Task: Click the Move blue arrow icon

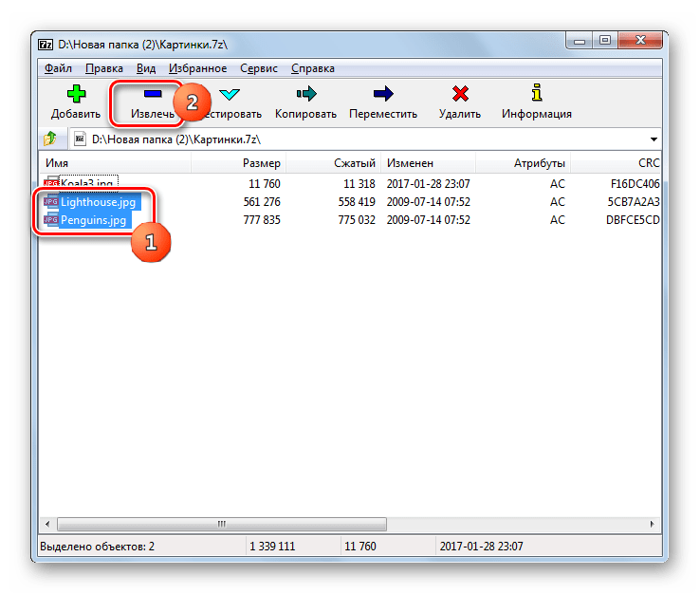Action: click(x=382, y=94)
